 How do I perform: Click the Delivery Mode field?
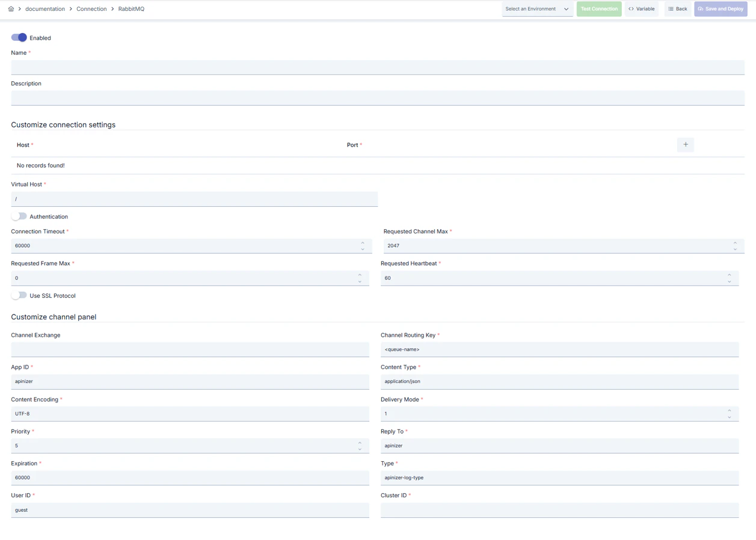pyautogui.click(x=559, y=414)
